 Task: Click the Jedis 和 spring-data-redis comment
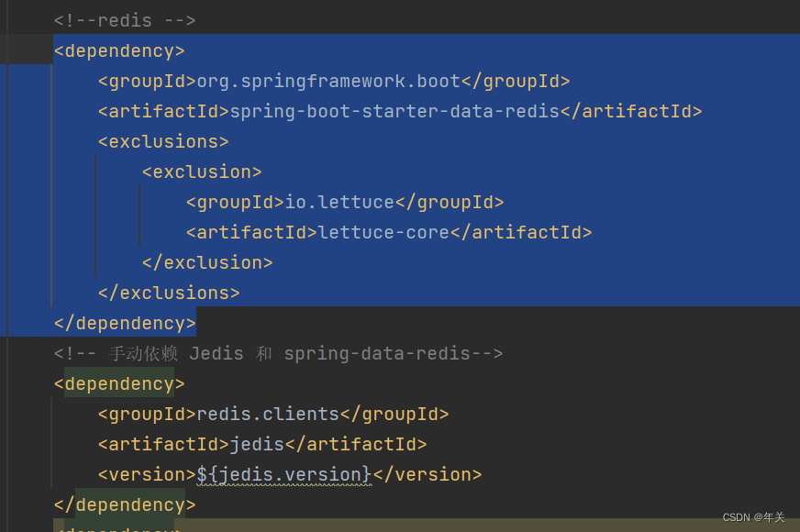coord(279,353)
